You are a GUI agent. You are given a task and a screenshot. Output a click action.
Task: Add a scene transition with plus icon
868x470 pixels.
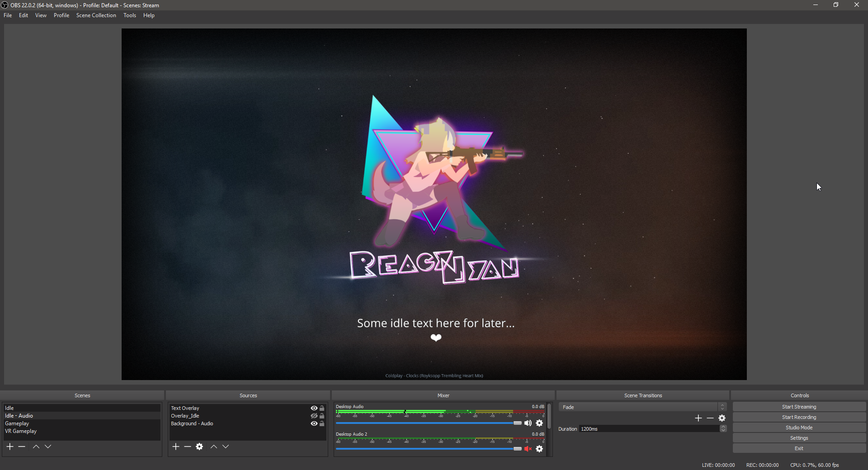pyautogui.click(x=698, y=418)
